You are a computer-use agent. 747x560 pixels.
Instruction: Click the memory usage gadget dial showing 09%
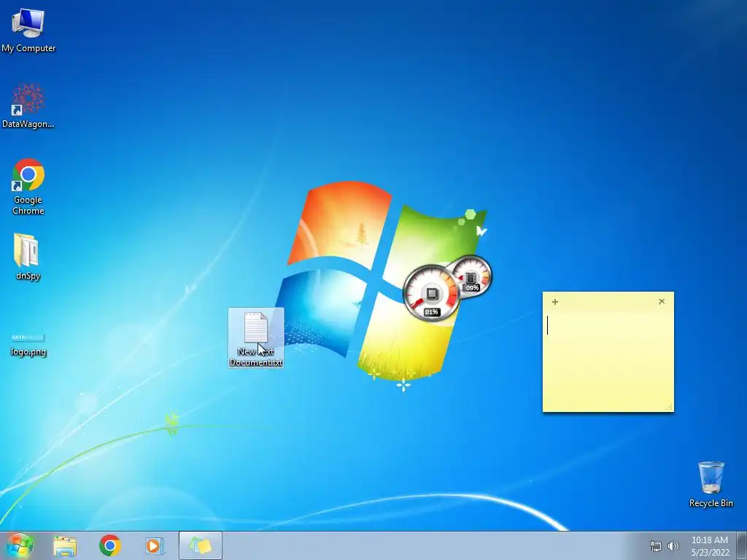tap(472, 276)
